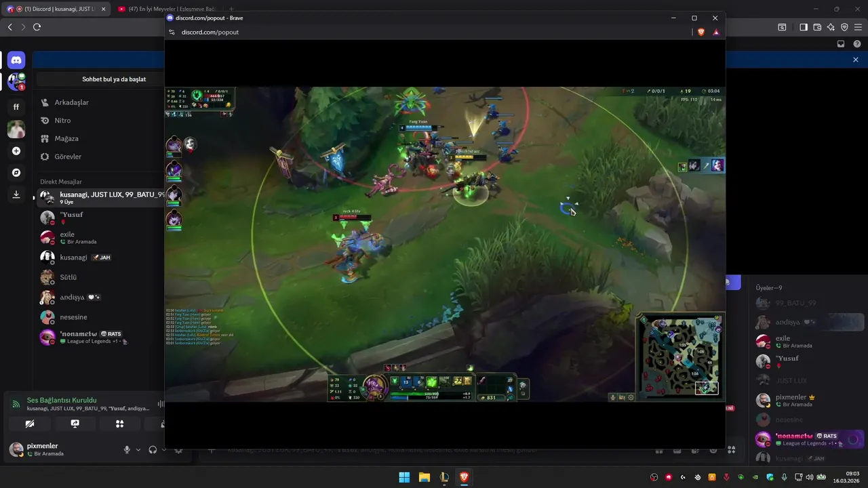Open Brave hamburger main menu

pos(858,27)
